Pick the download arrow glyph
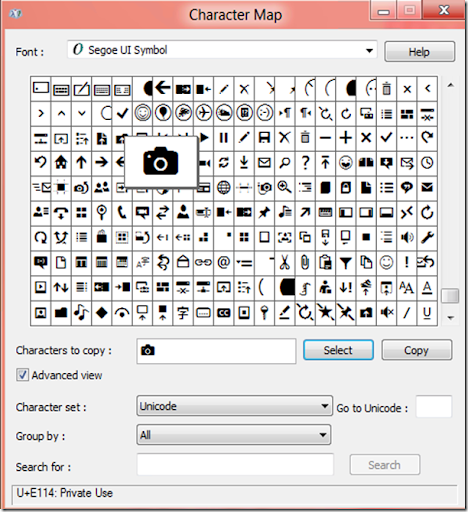Image resolution: width=468 pixels, height=512 pixels. point(244,163)
